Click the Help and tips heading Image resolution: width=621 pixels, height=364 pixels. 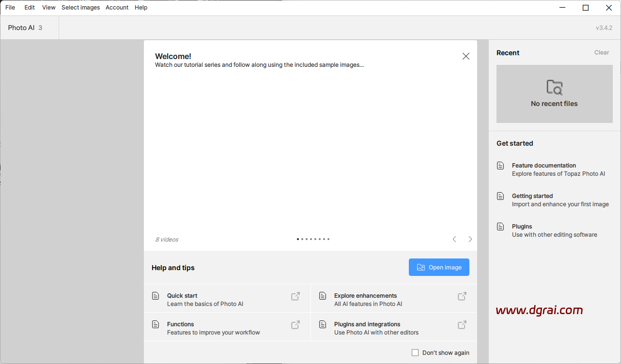[173, 268]
